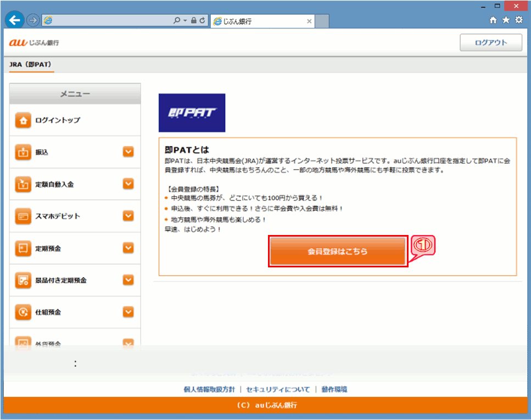Image resolution: width=531 pixels, height=420 pixels.
Task: Open セキュリティについて link
Action: pos(278,389)
